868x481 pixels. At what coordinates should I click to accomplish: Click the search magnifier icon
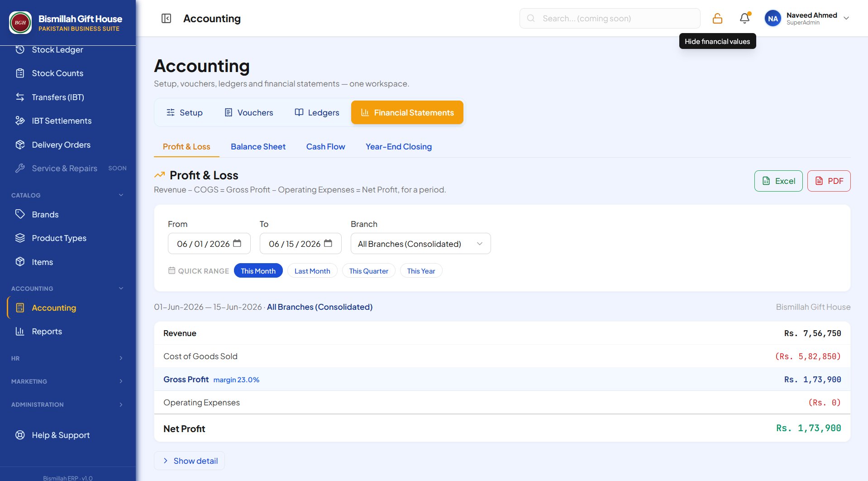tap(531, 19)
